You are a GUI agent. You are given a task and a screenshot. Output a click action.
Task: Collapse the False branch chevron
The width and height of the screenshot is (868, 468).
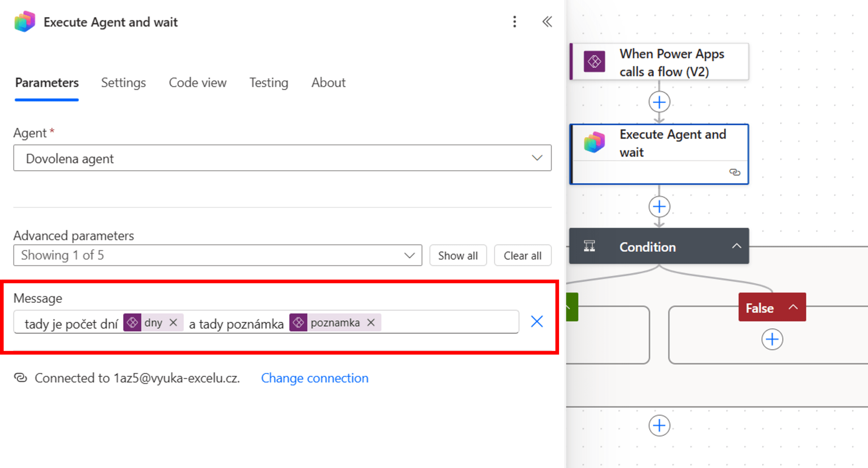(793, 307)
